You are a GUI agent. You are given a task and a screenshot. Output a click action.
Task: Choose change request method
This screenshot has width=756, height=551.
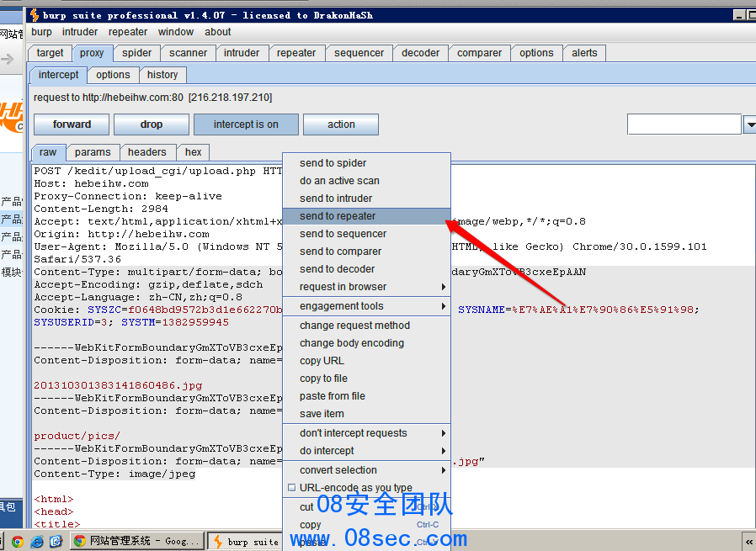click(366, 326)
